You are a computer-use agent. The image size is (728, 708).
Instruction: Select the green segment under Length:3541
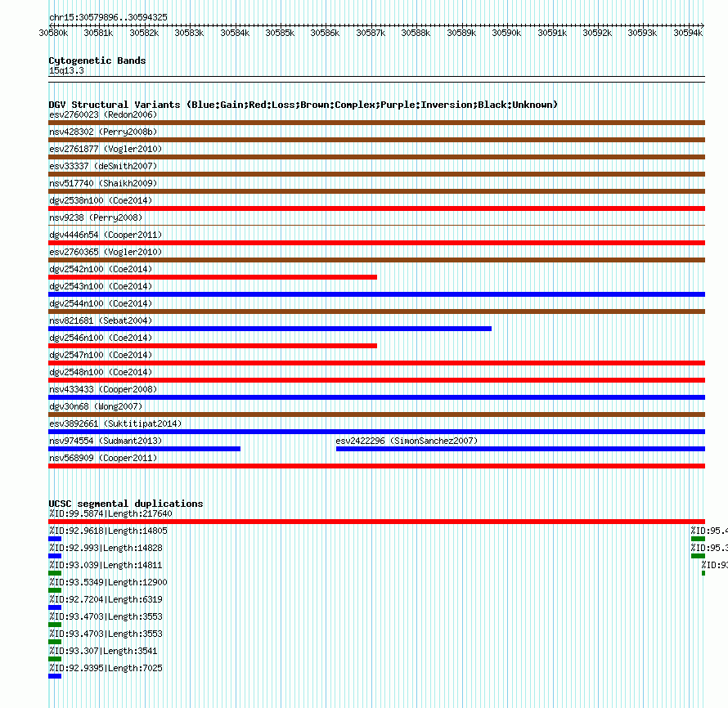pos(55,659)
